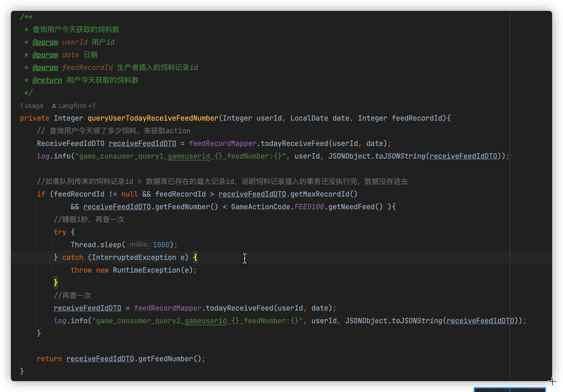
Task: Click the 'Langford +1' author hint
Action: tap(77, 106)
